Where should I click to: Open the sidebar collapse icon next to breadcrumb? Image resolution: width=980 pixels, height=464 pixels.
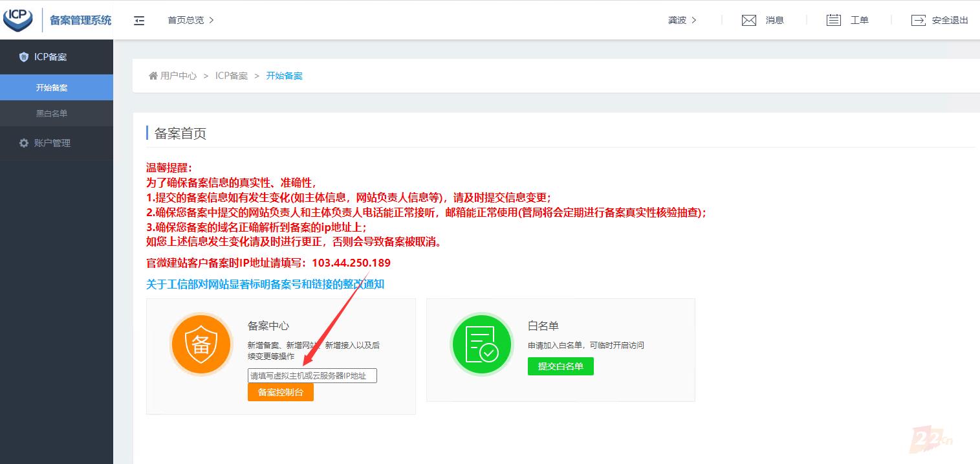click(139, 20)
